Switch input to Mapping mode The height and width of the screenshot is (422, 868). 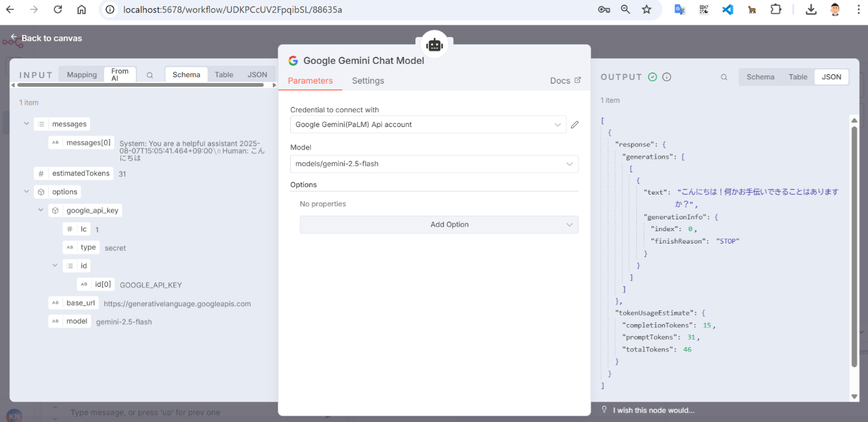[82, 75]
